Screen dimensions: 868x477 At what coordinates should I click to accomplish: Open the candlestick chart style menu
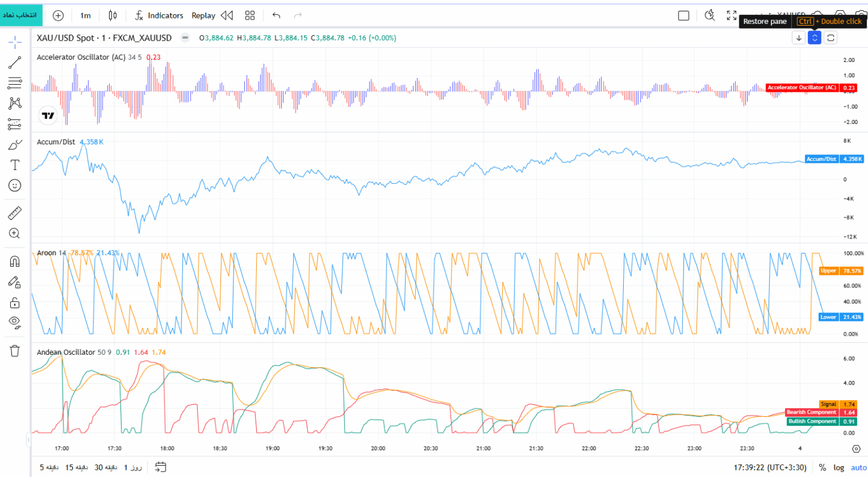(113, 16)
